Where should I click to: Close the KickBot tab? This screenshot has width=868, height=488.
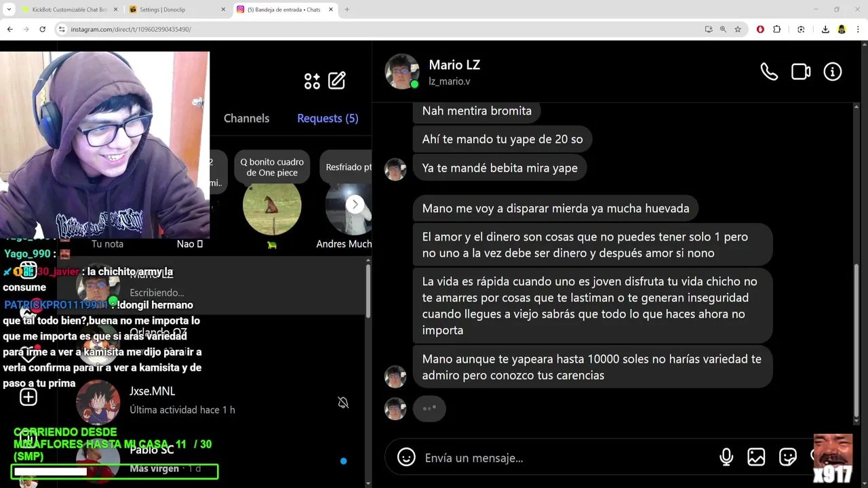coord(115,9)
